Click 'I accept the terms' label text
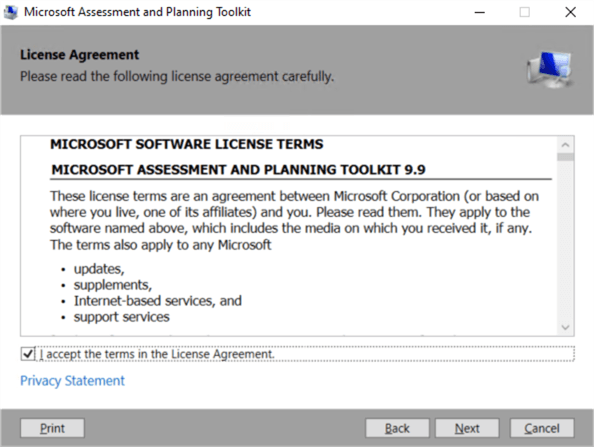Image resolution: width=594 pixels, height=447 pixels. tap(157, 354)
